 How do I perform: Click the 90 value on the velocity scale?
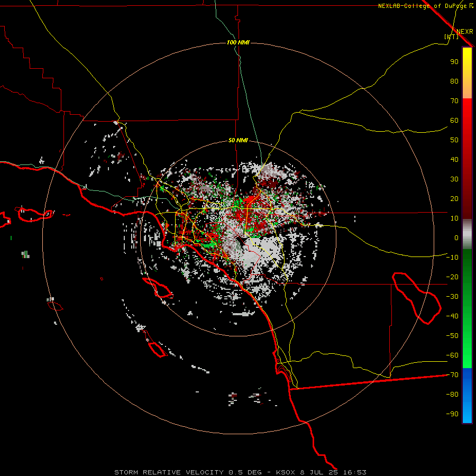coord(454,62)
